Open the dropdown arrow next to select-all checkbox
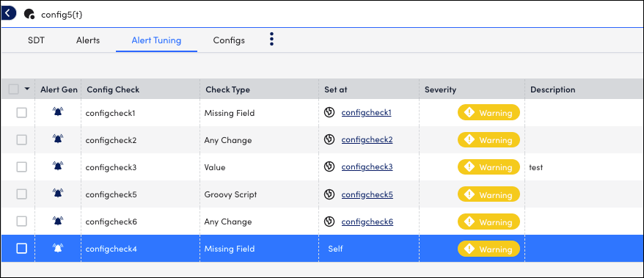This screenshot has height=278, width=644. [x=27, y=89]
